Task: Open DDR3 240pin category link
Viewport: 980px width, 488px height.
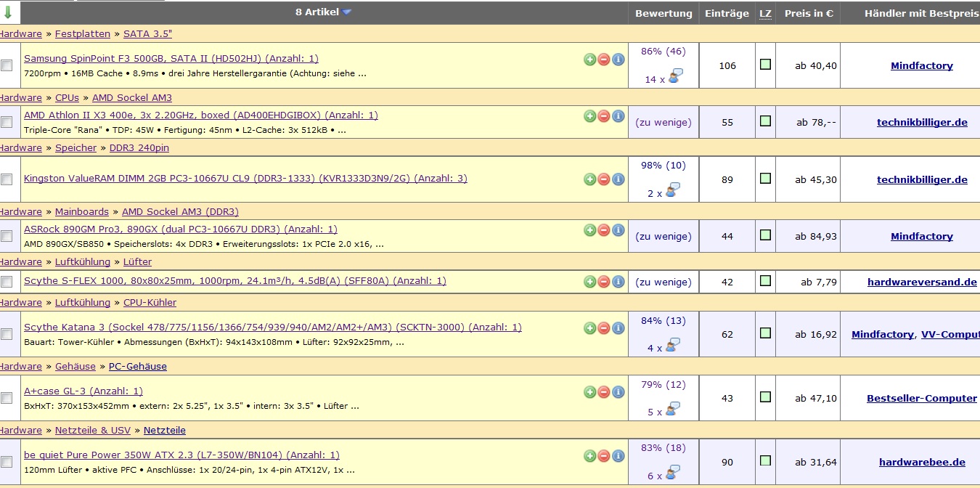Action: tap(139, 148)
